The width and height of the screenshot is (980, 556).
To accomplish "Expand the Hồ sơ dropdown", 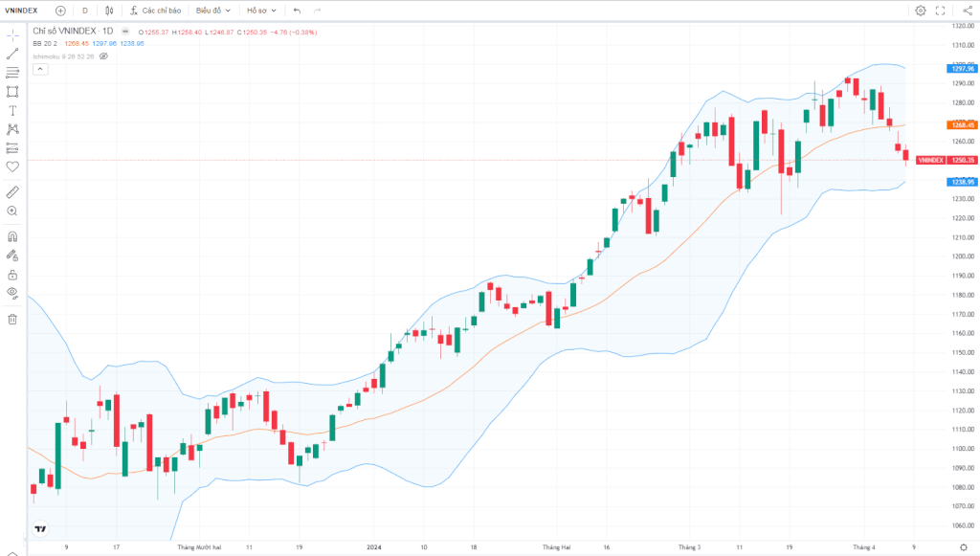I will click(261, 11).
